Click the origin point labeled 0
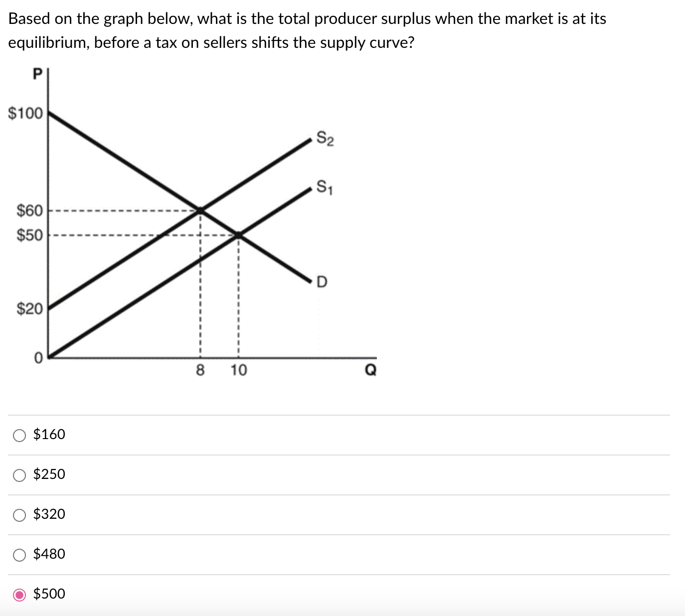The image size is (685, 616). coord(37,357)
